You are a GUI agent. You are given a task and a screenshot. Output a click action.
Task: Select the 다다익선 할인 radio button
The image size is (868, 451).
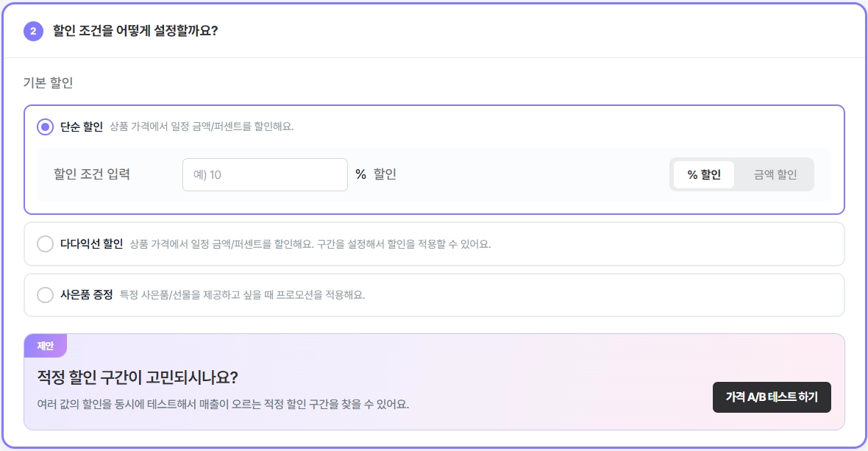[45, 244]
